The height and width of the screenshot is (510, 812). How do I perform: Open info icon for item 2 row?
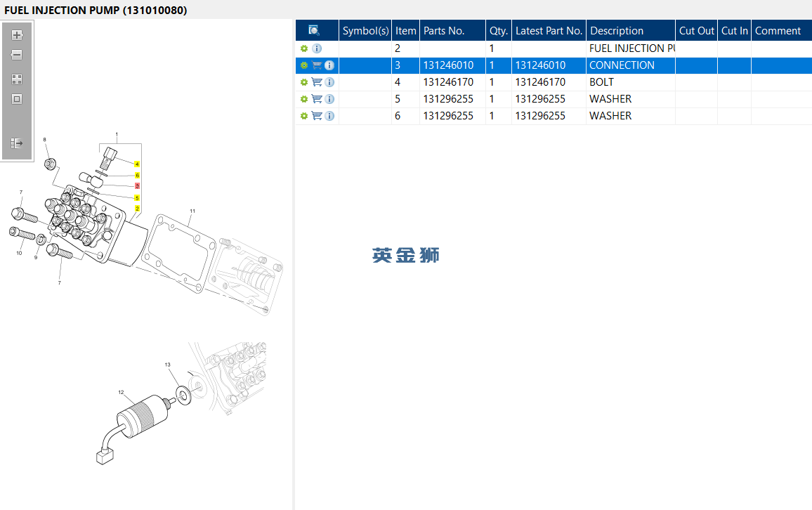[x=317, y=48]
